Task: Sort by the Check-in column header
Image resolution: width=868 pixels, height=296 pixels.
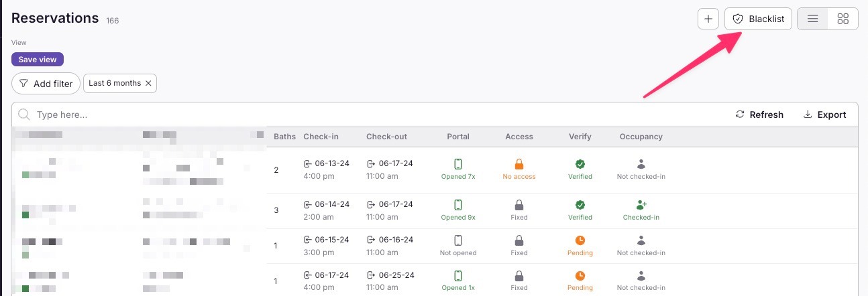Action: point(321,137)
